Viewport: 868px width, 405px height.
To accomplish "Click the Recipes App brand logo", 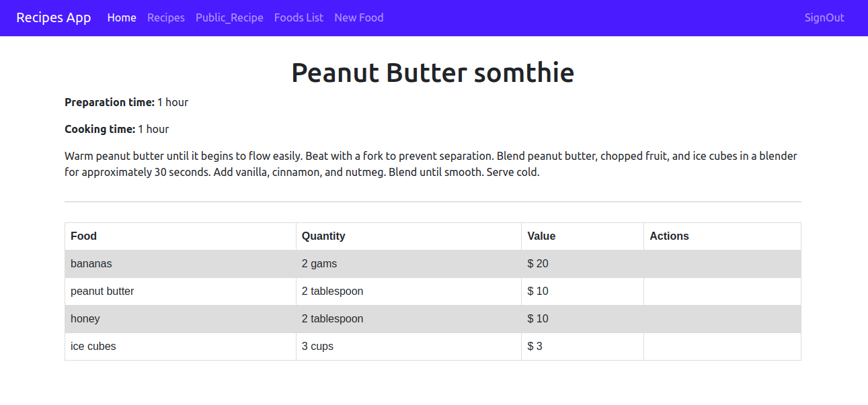I will coord(54,18).
